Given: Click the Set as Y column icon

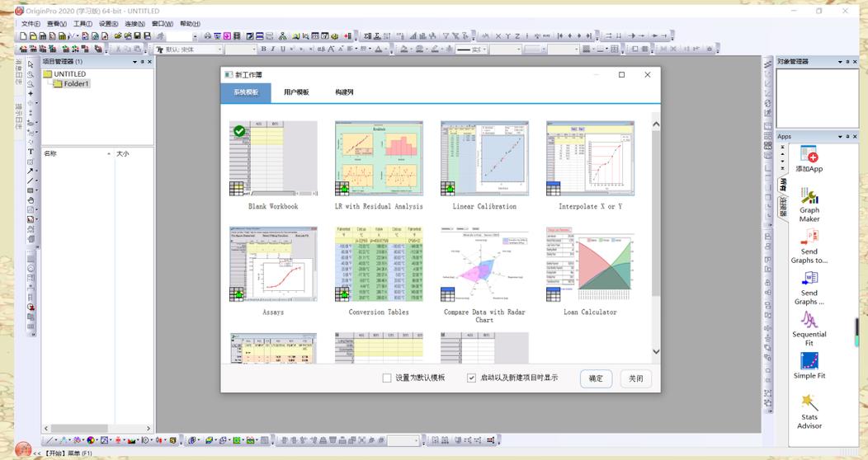Looking at the screenshot, I should (507, 36).
